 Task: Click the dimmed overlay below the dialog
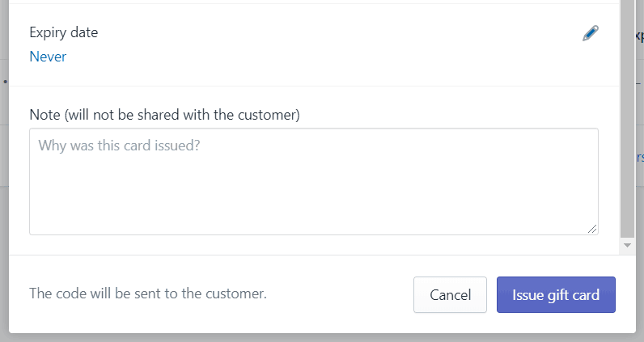[x=322, y=338]
